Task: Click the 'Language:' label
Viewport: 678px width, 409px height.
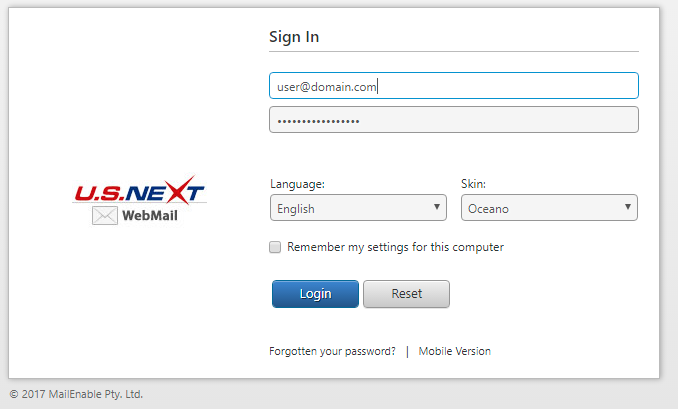Action: [x=297, y=184]
